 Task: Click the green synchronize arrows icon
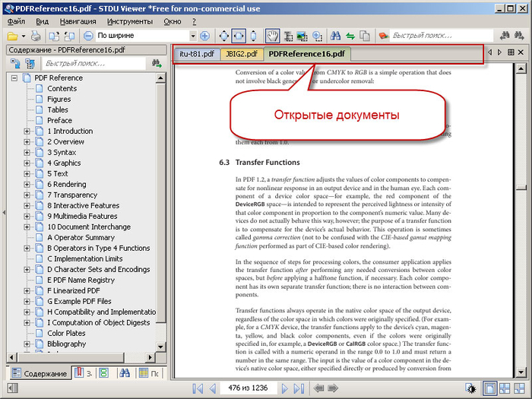[x=350, y=36]
